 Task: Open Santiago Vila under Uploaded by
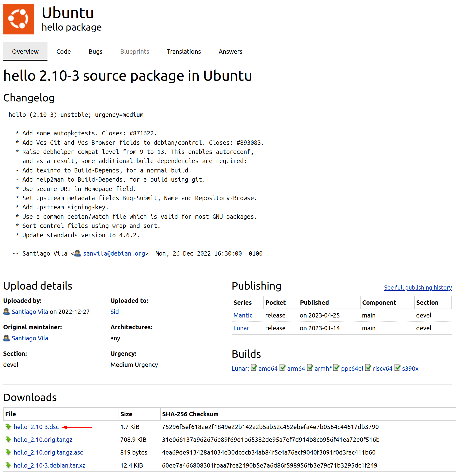(x=30, y=311)
